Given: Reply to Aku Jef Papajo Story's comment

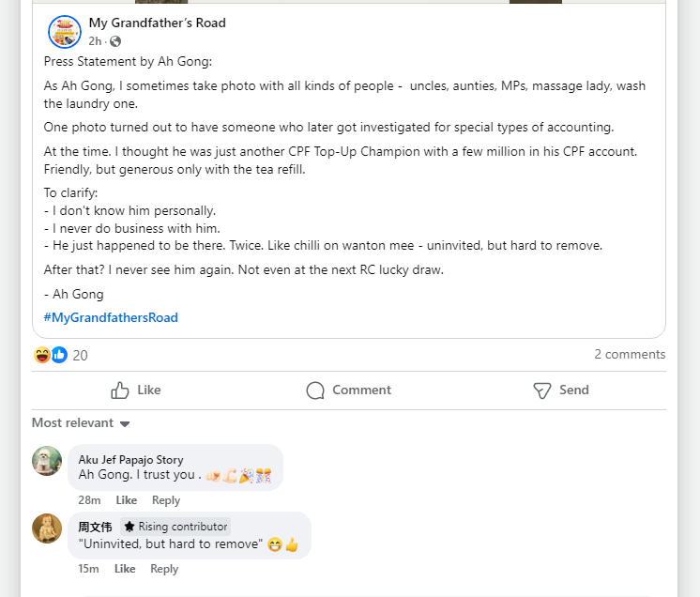Looking at the screenshot, I should (x=166, y=500).
